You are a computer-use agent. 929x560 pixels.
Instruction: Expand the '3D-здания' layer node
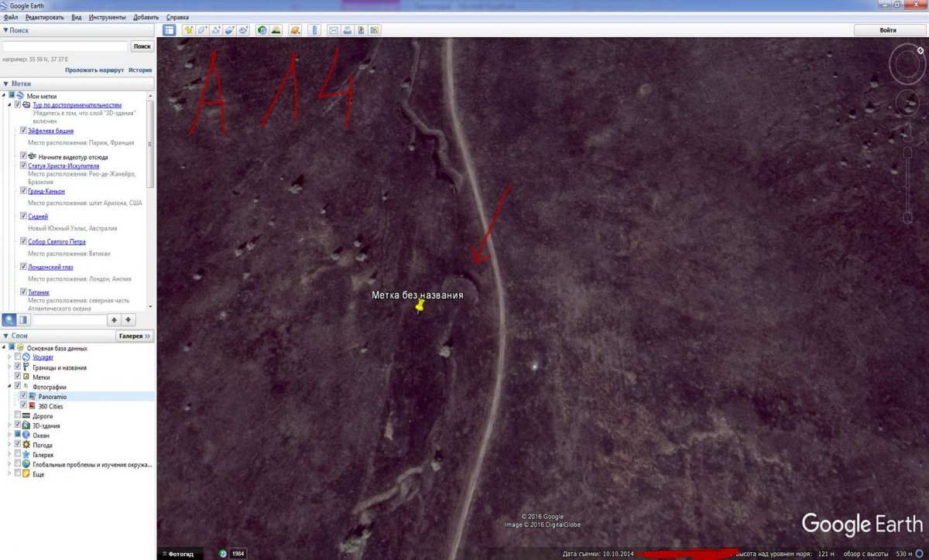point(10,425)
